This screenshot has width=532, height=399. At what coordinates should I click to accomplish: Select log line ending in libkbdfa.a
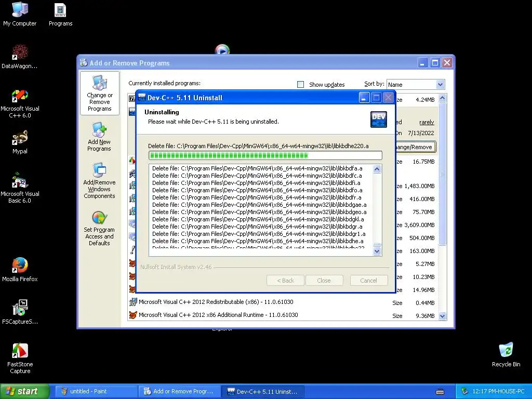coord(257,168)
